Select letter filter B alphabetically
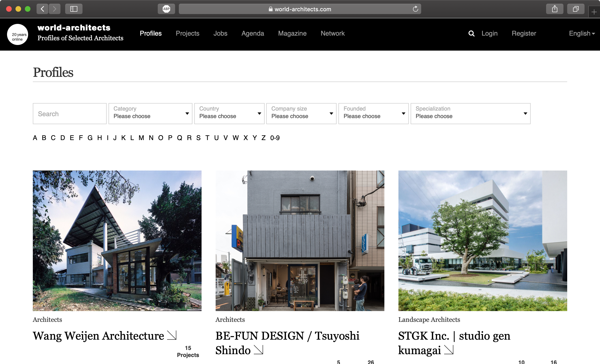Image resolution: width=600 pixels, height=364 pixels. coord(43,137)
